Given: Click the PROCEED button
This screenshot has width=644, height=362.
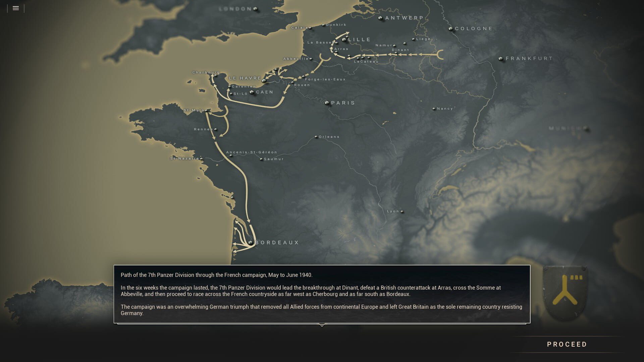Looking at the screenshot, I should (567, 344).
